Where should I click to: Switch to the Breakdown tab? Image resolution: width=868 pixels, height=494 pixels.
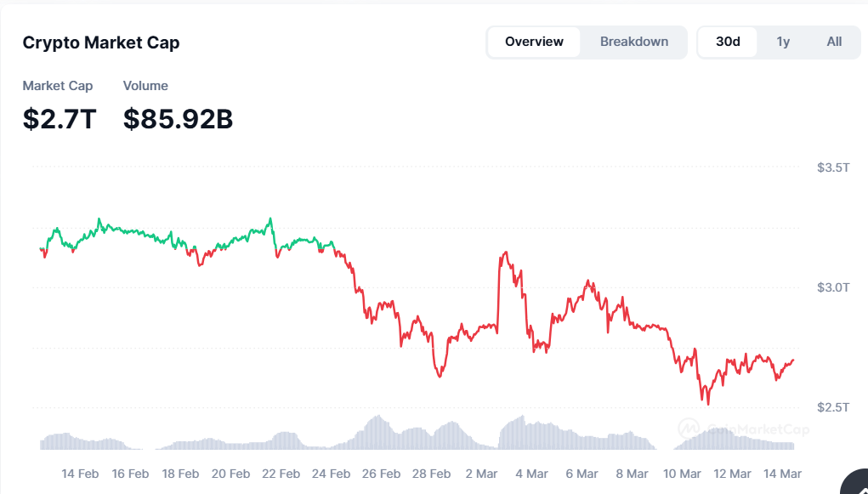(633, 42)
